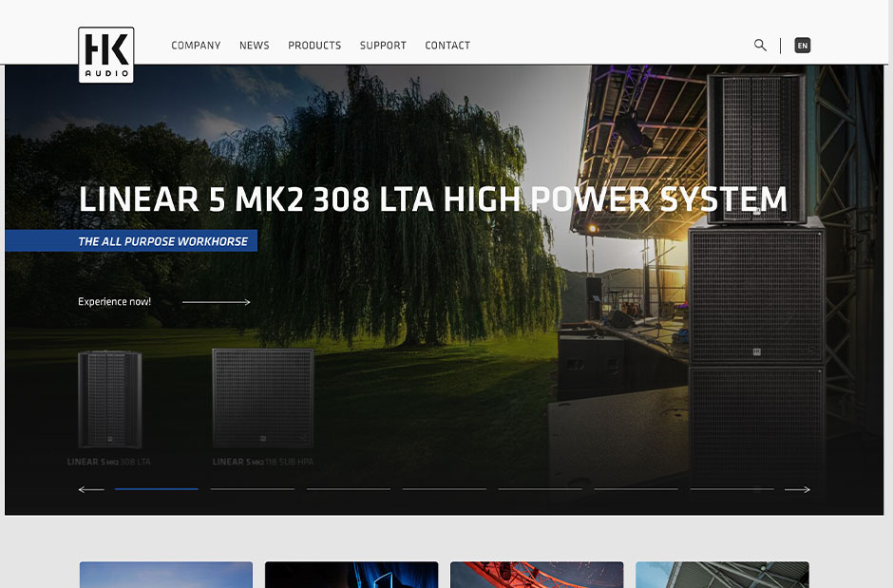
Task: Open the Linear 5 MK2 118 SUB HPA thumbnail
Action: click(x=263, y=398)
